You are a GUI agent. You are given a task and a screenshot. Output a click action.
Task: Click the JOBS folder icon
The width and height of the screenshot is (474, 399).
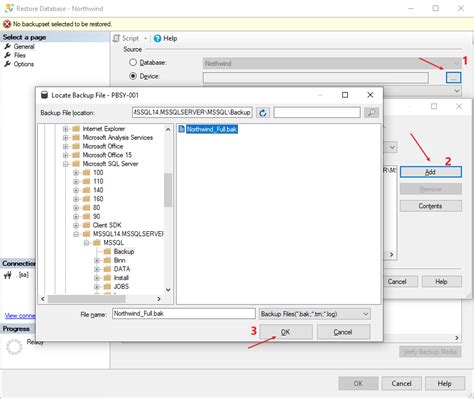tap(107, 286)
